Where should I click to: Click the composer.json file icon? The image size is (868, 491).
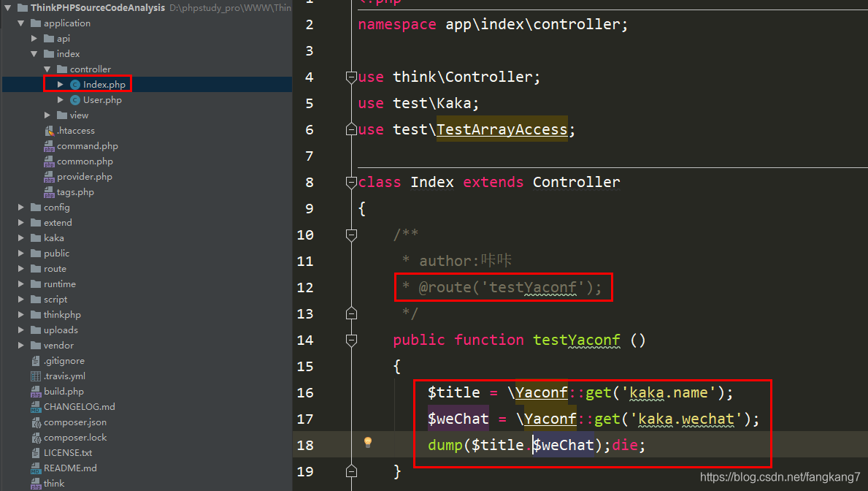[x=36, y=422]
